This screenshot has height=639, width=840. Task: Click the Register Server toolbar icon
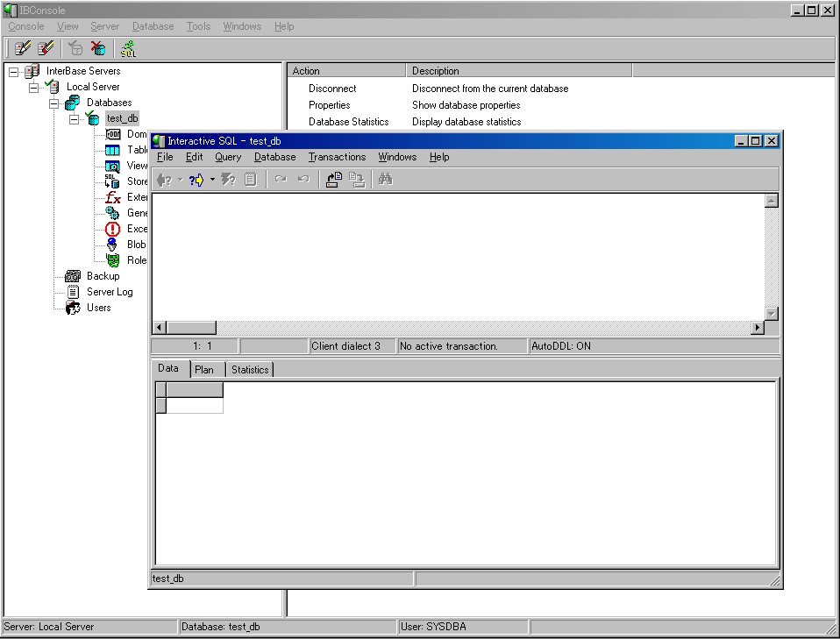coord(24,48)
